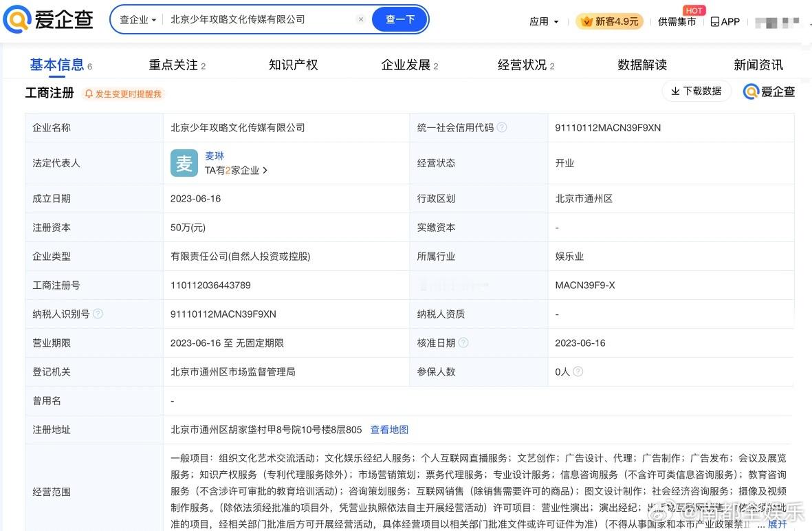Viewport: 812px width, 531px height.
Task: Click the help icon next to 核准日期
Action: click(x=463, y=343)
